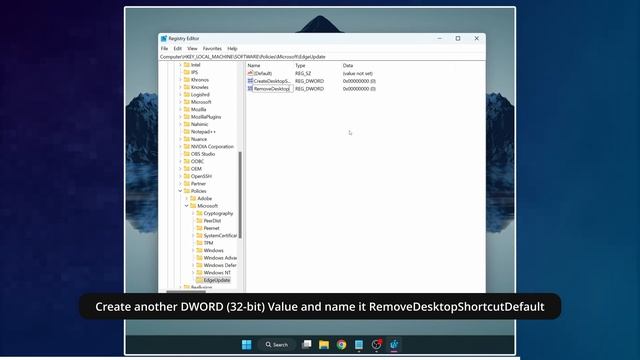This screenshot has width=640, height=360.
Task: Select the Windows Advanced Threat key
Action: (220, 258)
